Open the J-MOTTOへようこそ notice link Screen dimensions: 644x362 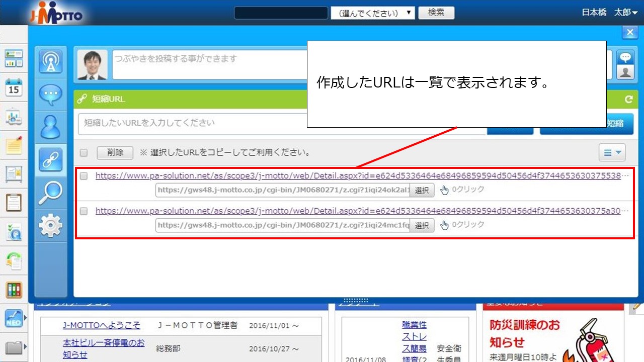102,325
